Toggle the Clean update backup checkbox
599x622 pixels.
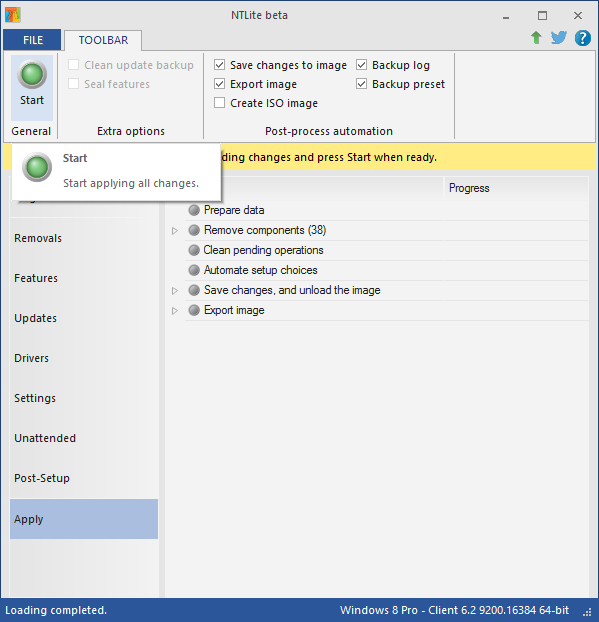[x=73, y=65]
